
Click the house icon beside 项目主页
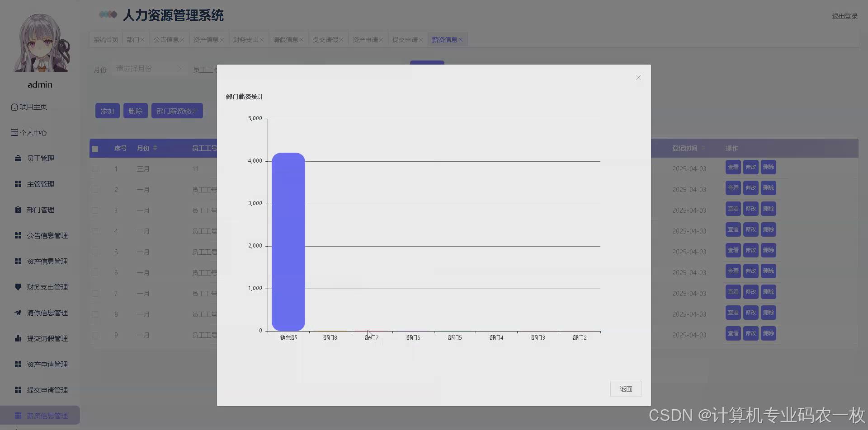click(14, 107)
